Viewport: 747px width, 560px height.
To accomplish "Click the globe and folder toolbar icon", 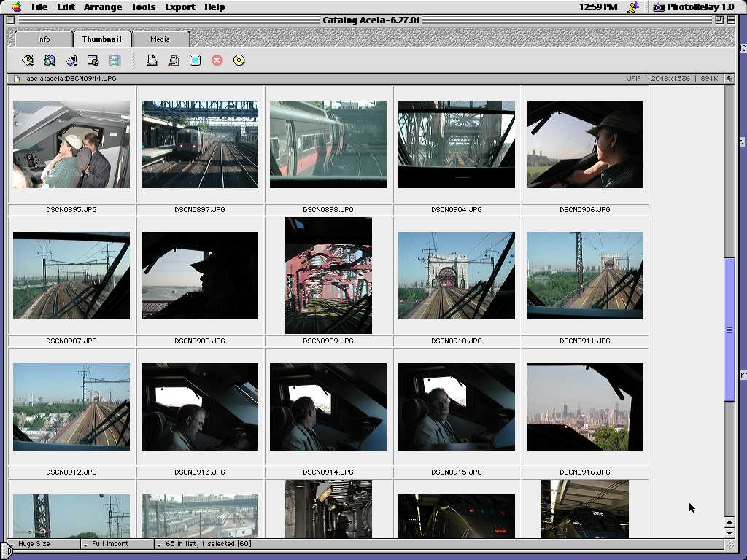I will click(x=50, y=61).
